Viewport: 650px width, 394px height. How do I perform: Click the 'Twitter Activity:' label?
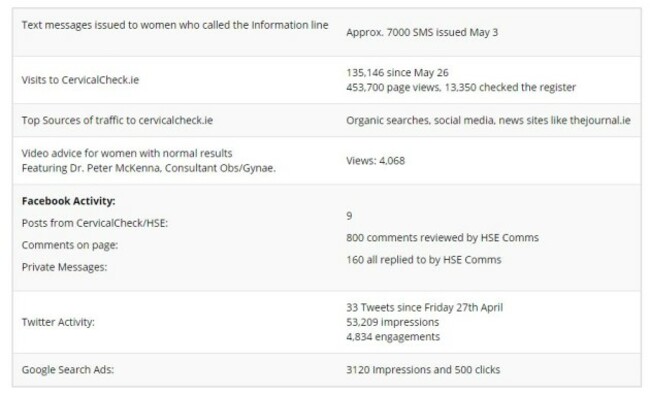click(58, 322)
